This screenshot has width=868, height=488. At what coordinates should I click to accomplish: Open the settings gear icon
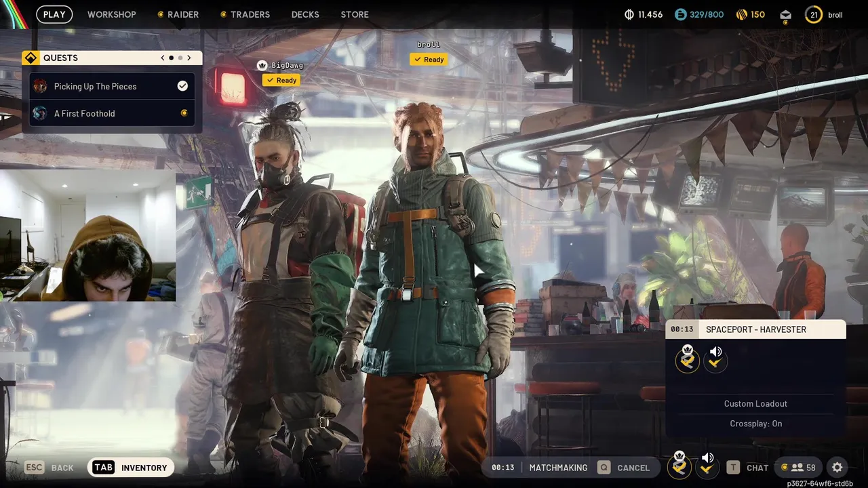tap(837, 468)
